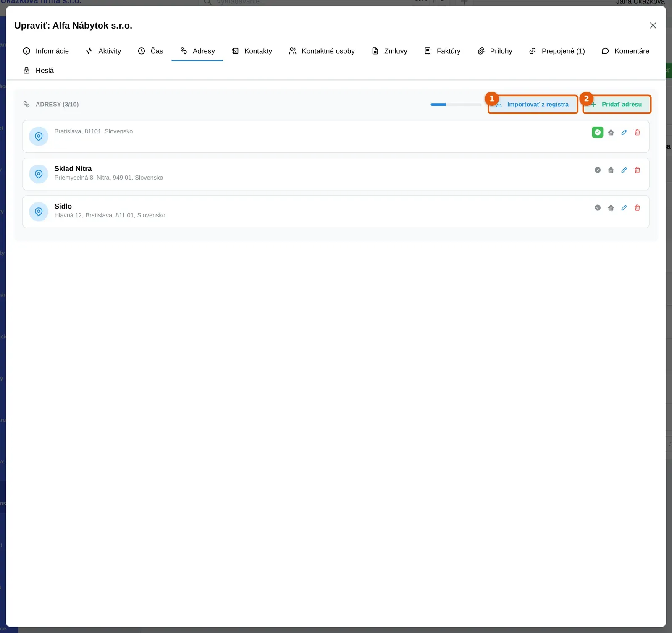Screen dimensions: 672x633
Task: Open the Kontaktné osoby tab
Action: point(322,51)
